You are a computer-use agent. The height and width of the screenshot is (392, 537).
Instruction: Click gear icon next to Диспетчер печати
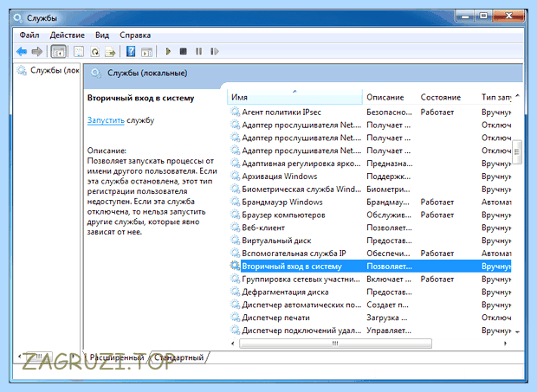[x=235, y=318]
